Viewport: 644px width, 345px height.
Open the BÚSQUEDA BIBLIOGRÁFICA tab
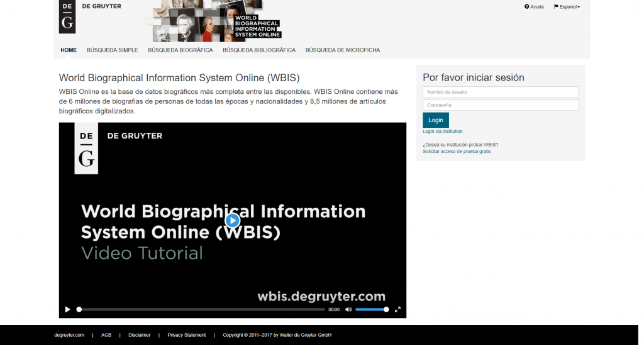coord(259,50)
